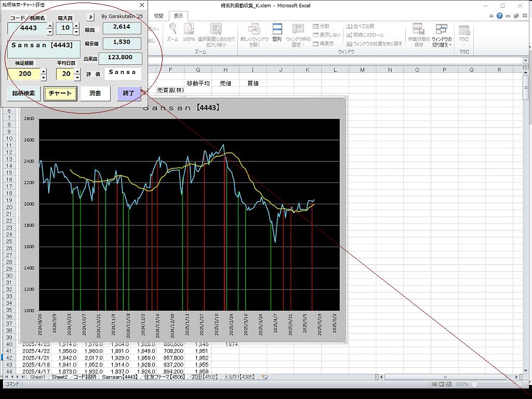Click the insert new worksheet icon
The height and width of the screenshot is (399, 532).
click(x=265, y=377)
